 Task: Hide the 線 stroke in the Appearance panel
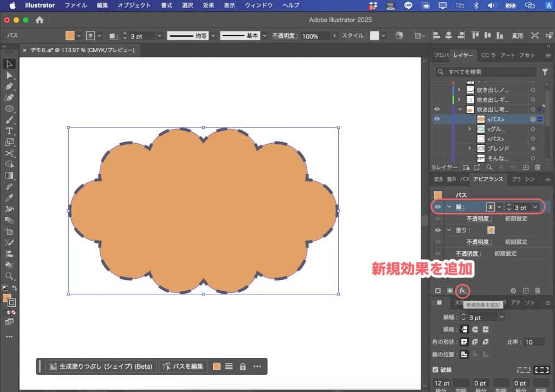pos(438,207)
